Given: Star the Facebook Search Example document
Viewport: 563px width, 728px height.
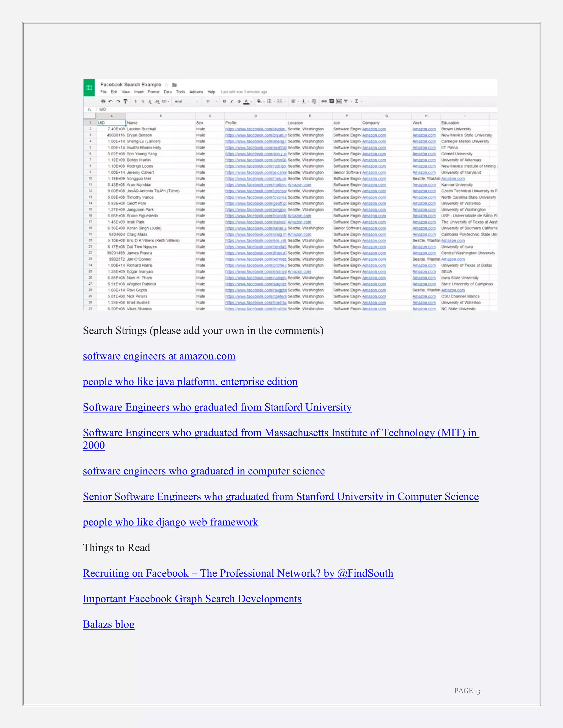Looking at the screenshot, I should tap(166, 85).
